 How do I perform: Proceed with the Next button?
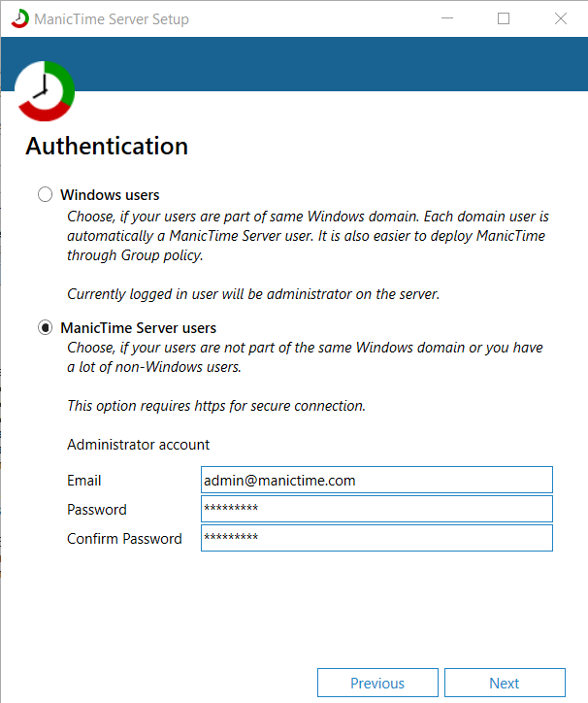coord(505,683)
